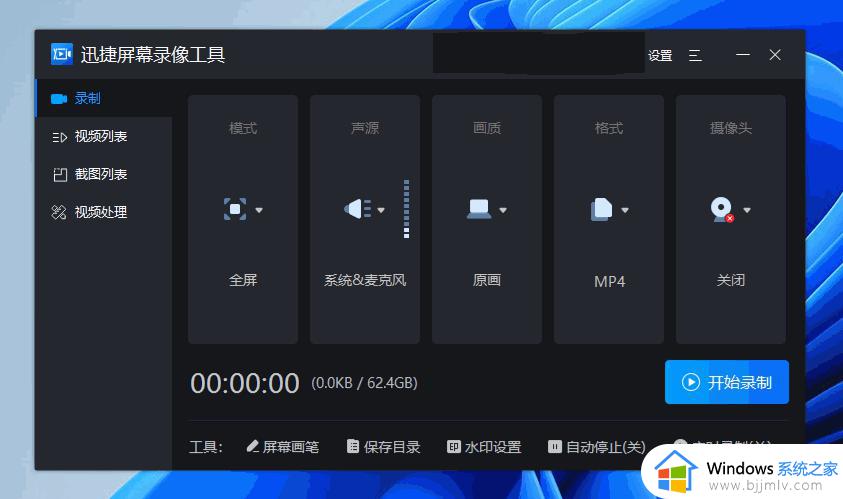
Task: Expand the 画质 quality dropdown arrow
Action: (x=503, y=210)
